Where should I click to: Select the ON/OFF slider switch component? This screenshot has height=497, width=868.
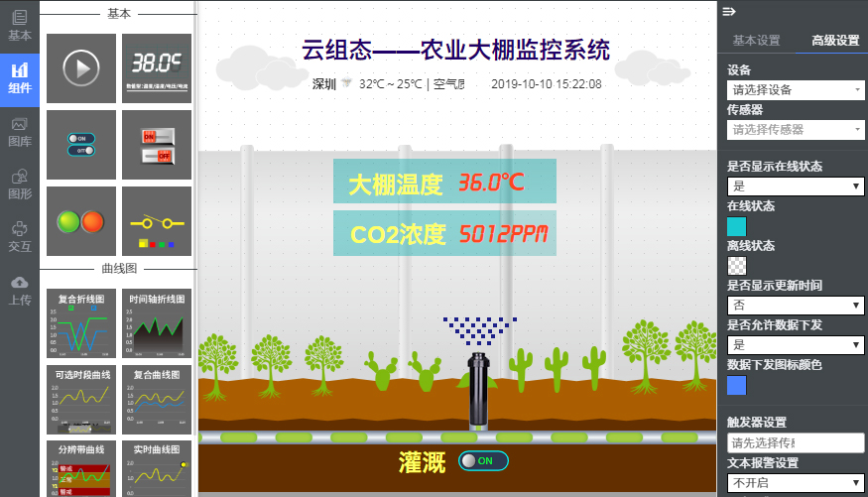point(81,145)
